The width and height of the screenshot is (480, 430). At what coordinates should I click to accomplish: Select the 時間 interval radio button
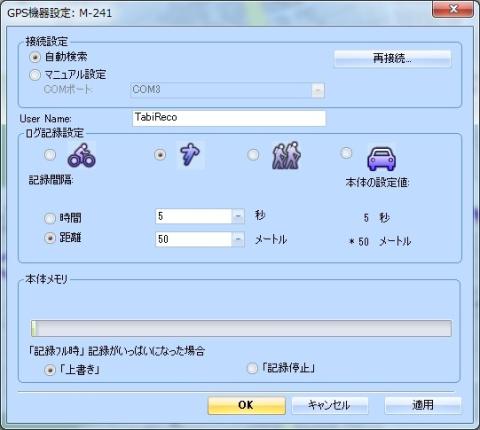50,218
